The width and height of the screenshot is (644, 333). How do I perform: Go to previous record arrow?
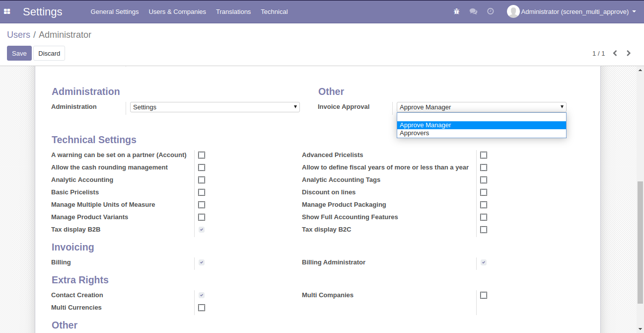pyautogui.click(x=615, y=53)
